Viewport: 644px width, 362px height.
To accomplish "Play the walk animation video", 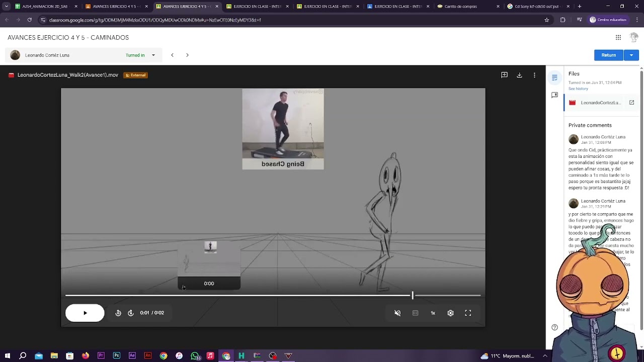I will point(85,313).
